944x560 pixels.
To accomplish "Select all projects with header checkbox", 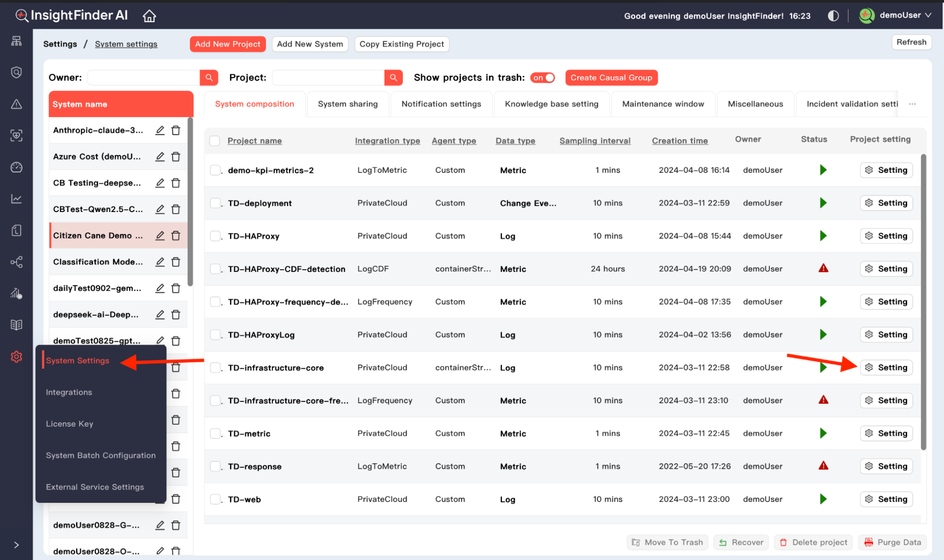I will [x=215, y=141].
